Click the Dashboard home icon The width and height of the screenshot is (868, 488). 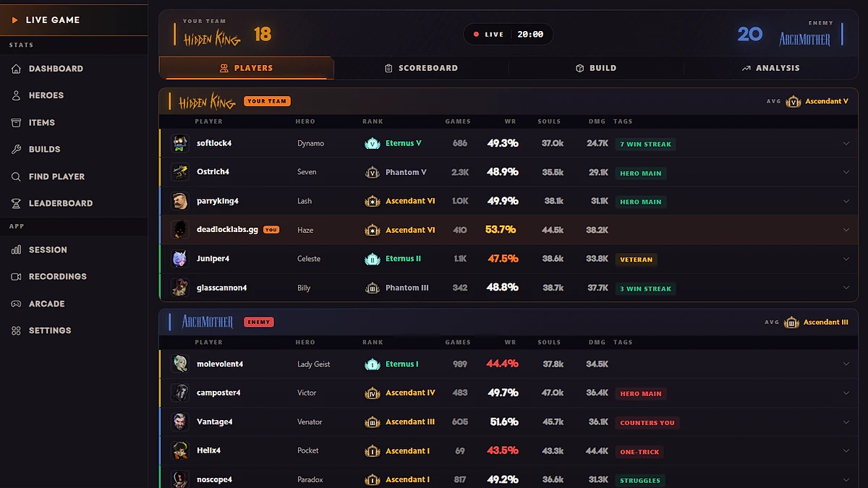tap(16, 69)
